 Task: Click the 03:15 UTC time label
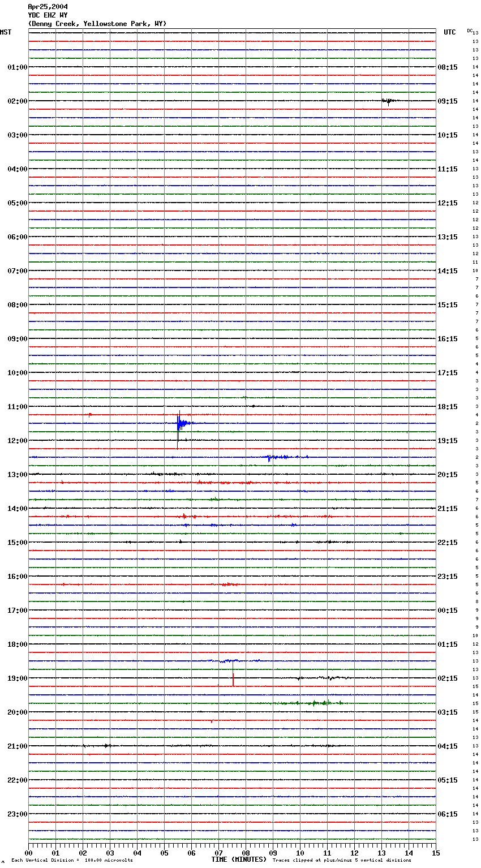point(448,712)
